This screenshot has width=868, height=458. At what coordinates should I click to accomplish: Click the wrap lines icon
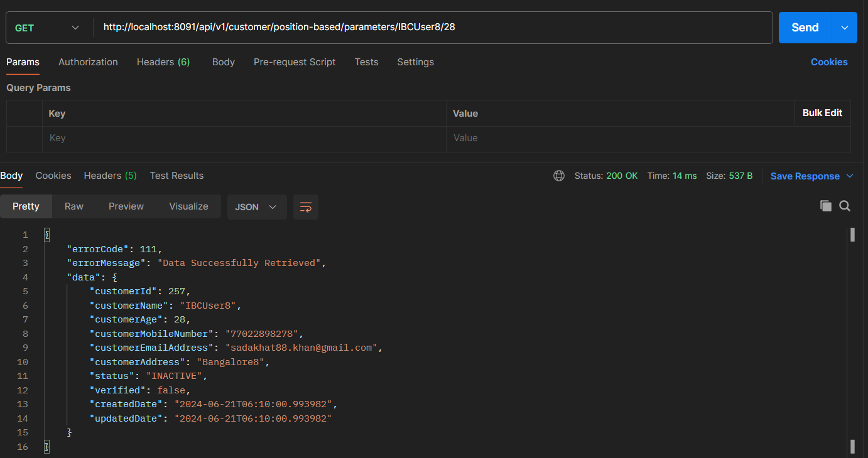[306, 207]
